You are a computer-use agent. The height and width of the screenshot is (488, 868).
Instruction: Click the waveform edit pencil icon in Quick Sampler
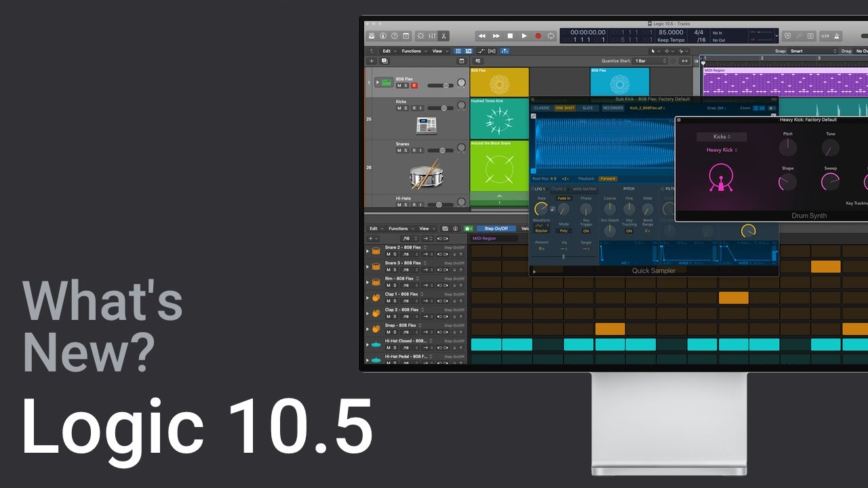533,116
